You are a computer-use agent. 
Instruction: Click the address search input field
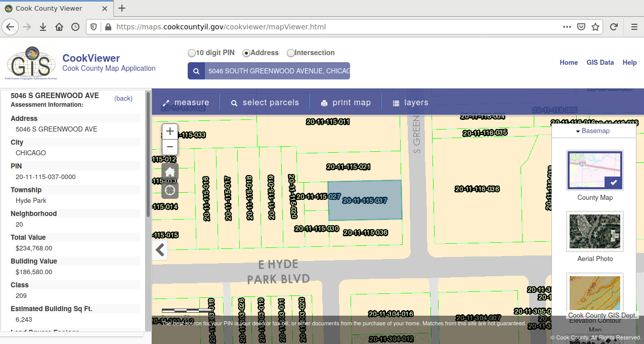tap(277, 71)
